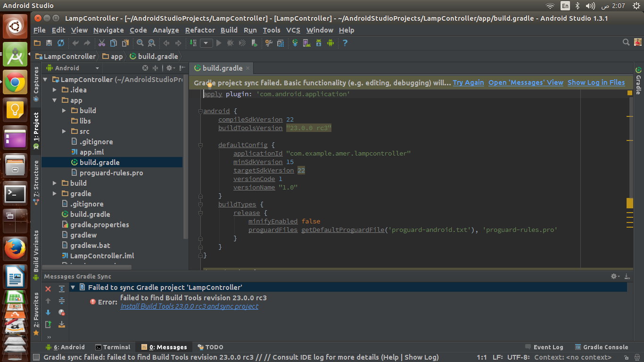The image size is (644, 362).
Task: Click the Cut scissors icon
Action: [x=101, y=43]
